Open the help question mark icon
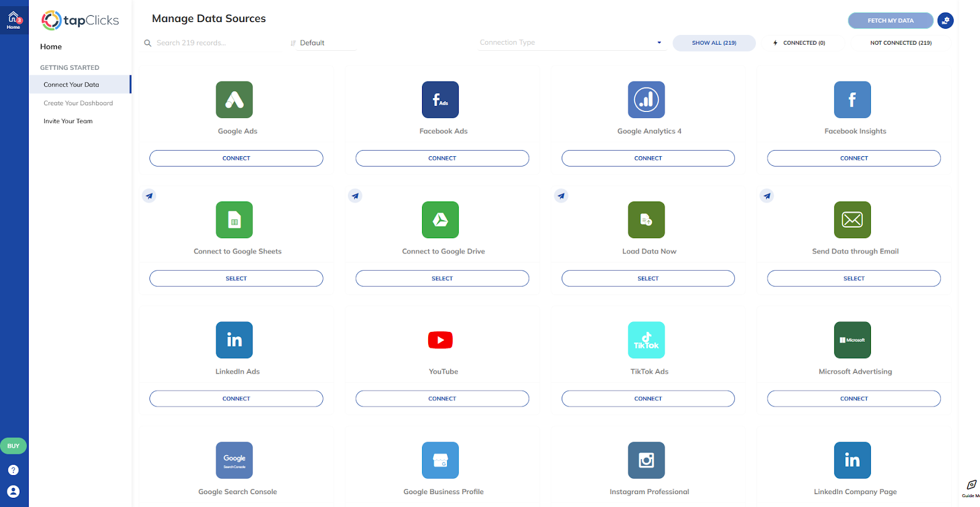The image size is (980, 507). [13, 470]
